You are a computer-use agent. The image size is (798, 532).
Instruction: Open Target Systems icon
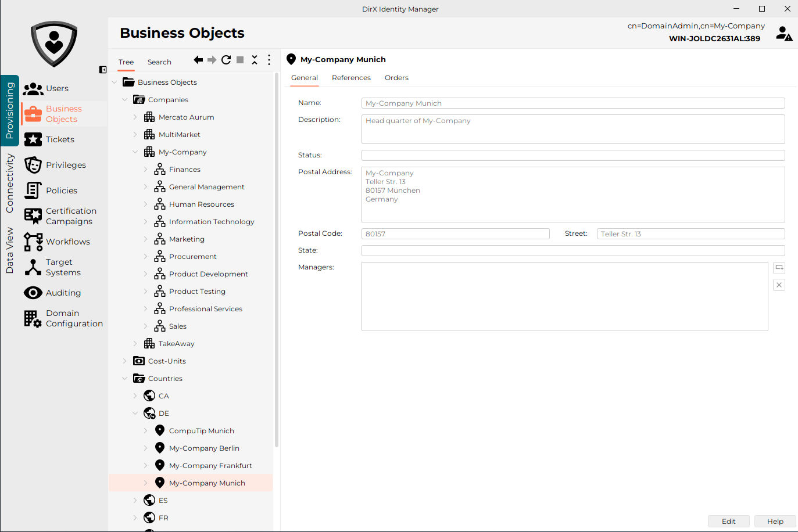(33, 267)
